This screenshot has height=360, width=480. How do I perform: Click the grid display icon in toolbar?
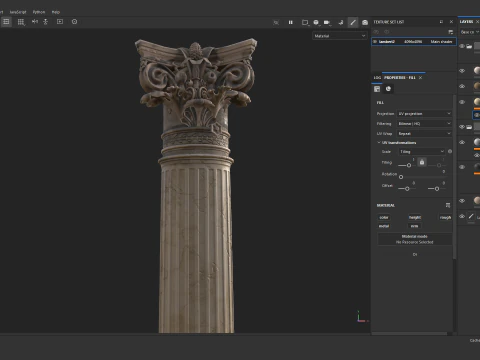[21, 22]
